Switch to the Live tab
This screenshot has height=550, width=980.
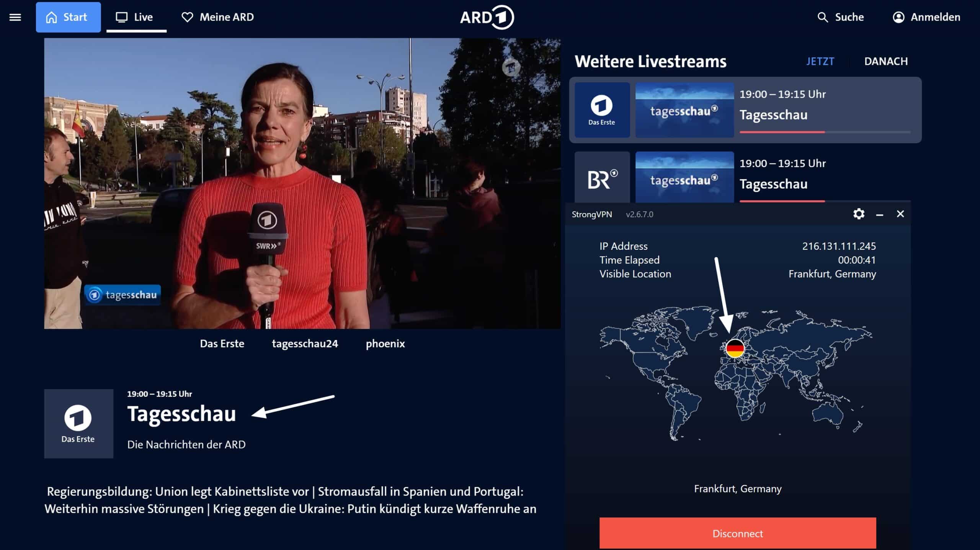(x=136, y=17)
